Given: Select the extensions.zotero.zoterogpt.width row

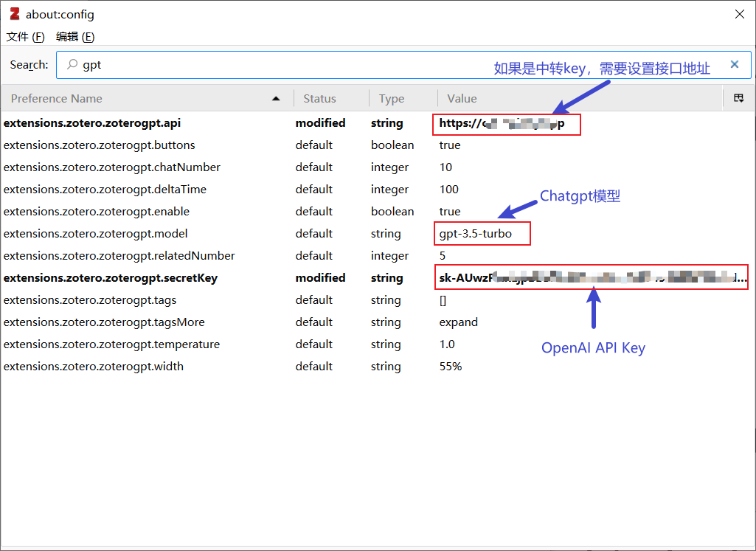Looking at the screenshot, I should (x=378, y=367).
